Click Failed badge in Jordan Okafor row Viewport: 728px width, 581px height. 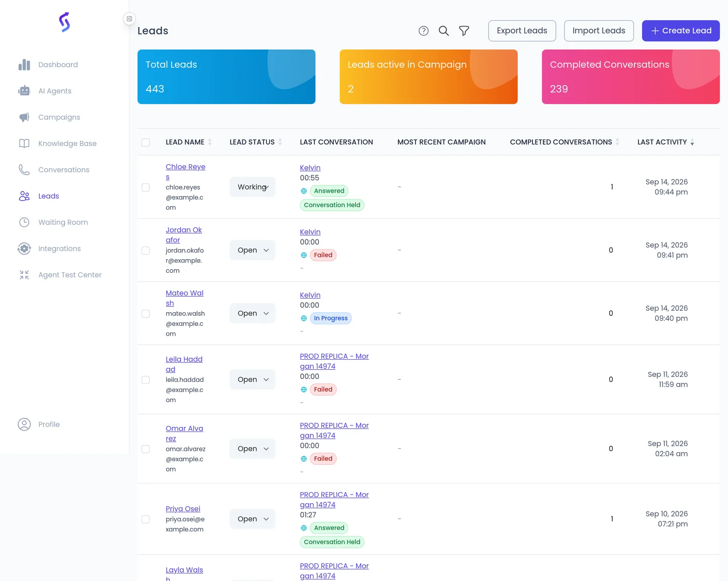coord(323,255)
